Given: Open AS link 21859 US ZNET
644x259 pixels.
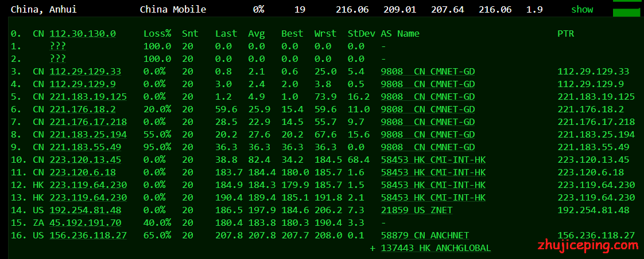Looking at the screenshot, I should coord(417,210).
